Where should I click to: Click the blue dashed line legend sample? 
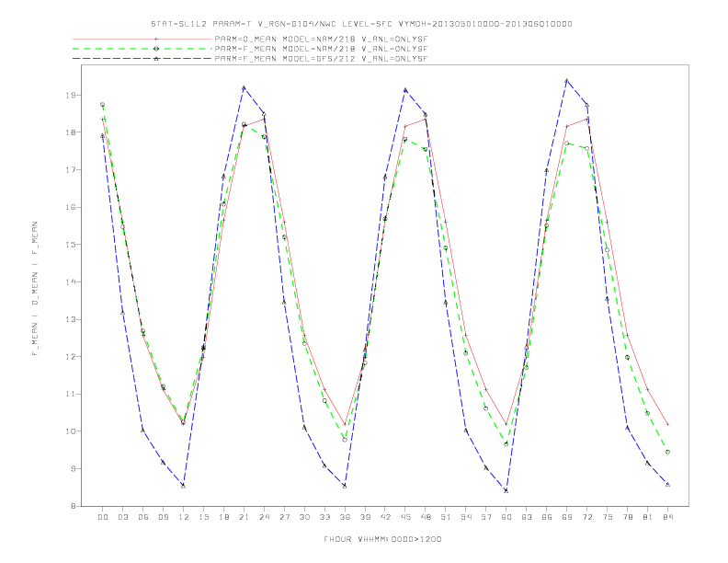pyautogui.click(x=142, y=58)
